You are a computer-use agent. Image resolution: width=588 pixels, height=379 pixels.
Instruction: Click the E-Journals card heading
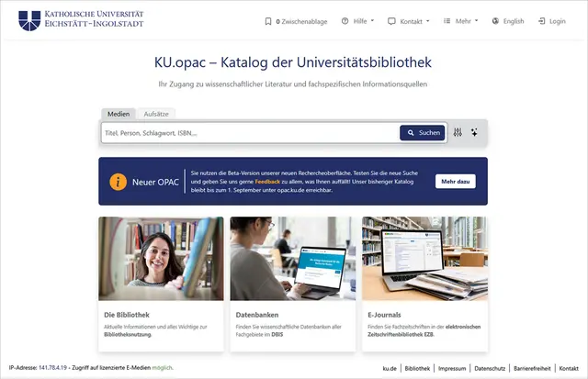click(384, 315)
